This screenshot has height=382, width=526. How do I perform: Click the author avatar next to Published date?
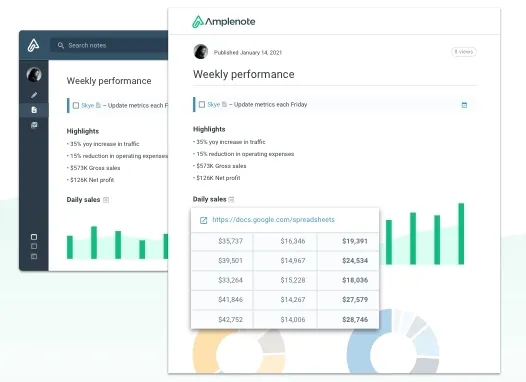201,52
